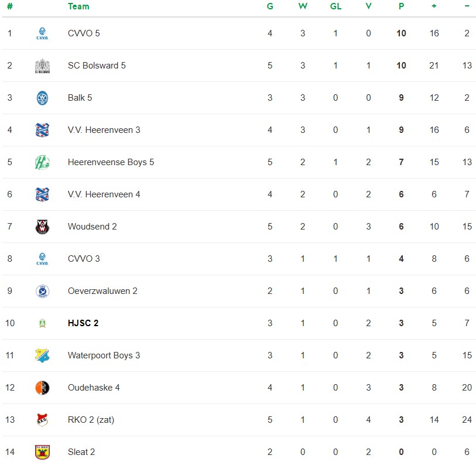This screenshot has width=476, height=462.
Task: Click the W wins column header
Action: click(x=303, y=6)
